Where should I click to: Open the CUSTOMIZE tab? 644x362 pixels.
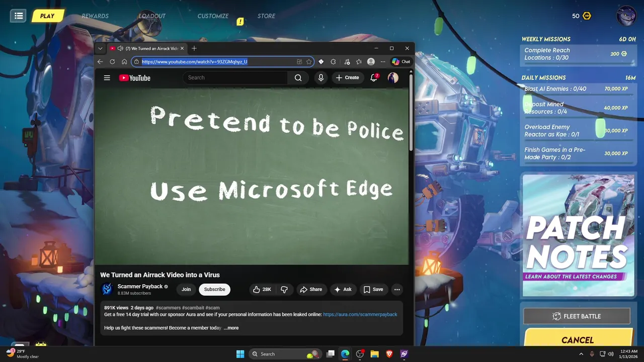pyautogui.click(x=213, y=16)
